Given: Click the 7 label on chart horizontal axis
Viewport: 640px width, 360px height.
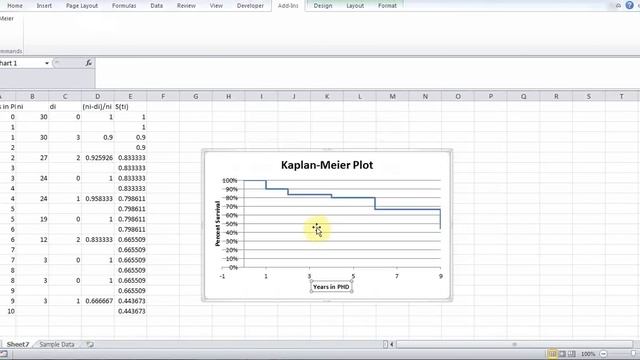Looking at the screenshot, I should coord(397,276).
